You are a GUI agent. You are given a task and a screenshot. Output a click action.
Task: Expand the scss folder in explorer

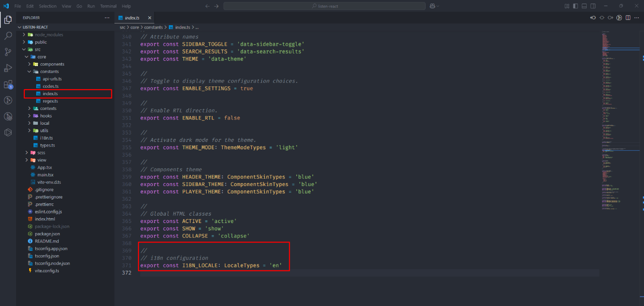pyautogui.click(x=41, y=153)
